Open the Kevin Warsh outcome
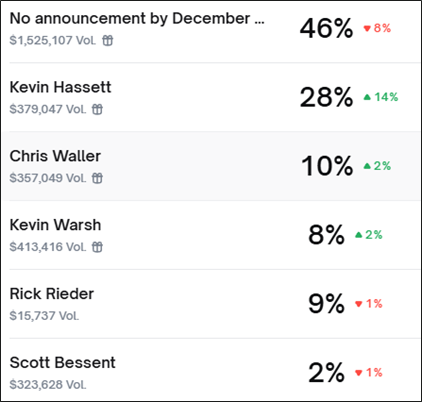Viewport: 422px width, 402px height. (55, 225)
